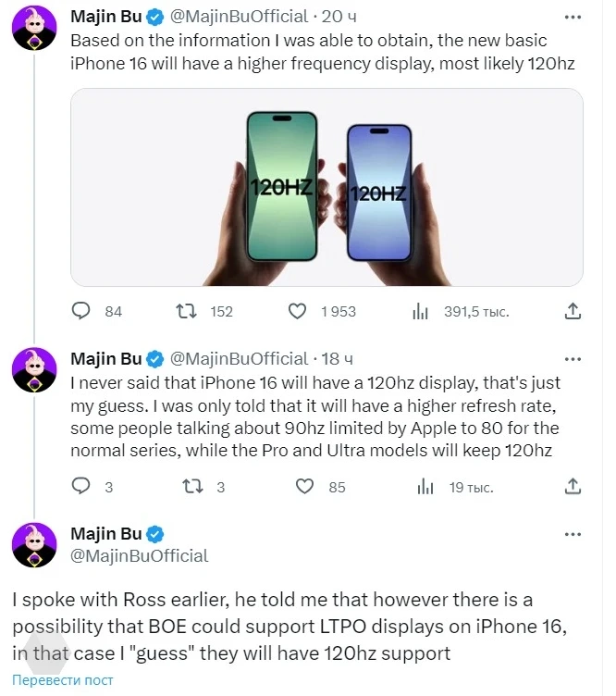Like the tweet with 1 953 likes

tap(297, 311)
